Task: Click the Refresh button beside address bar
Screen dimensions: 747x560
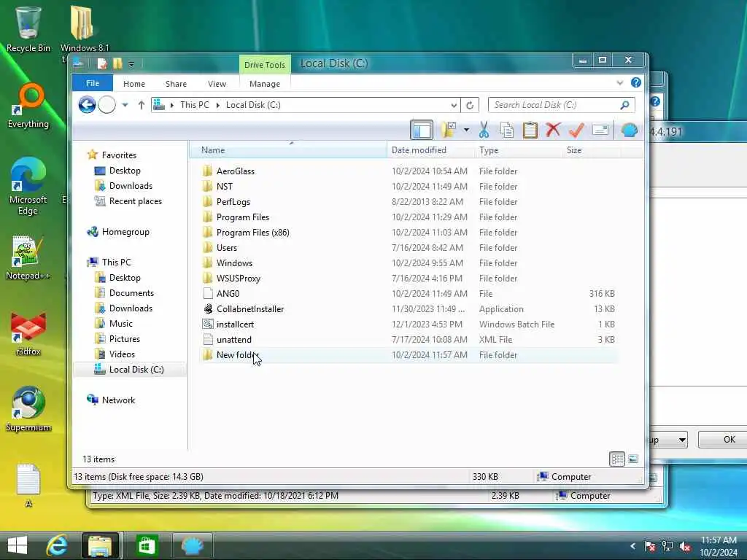Action: point(470,105)
